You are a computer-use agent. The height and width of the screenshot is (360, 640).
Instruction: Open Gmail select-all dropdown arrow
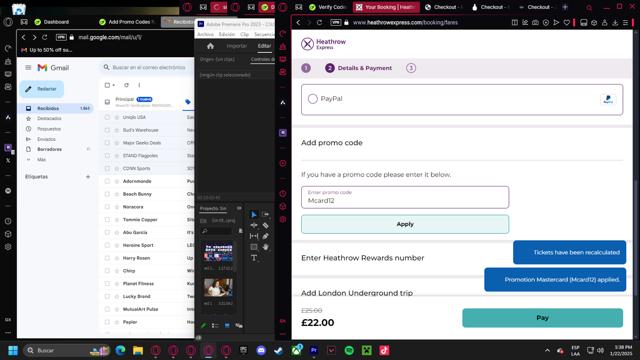coord(113,85)
